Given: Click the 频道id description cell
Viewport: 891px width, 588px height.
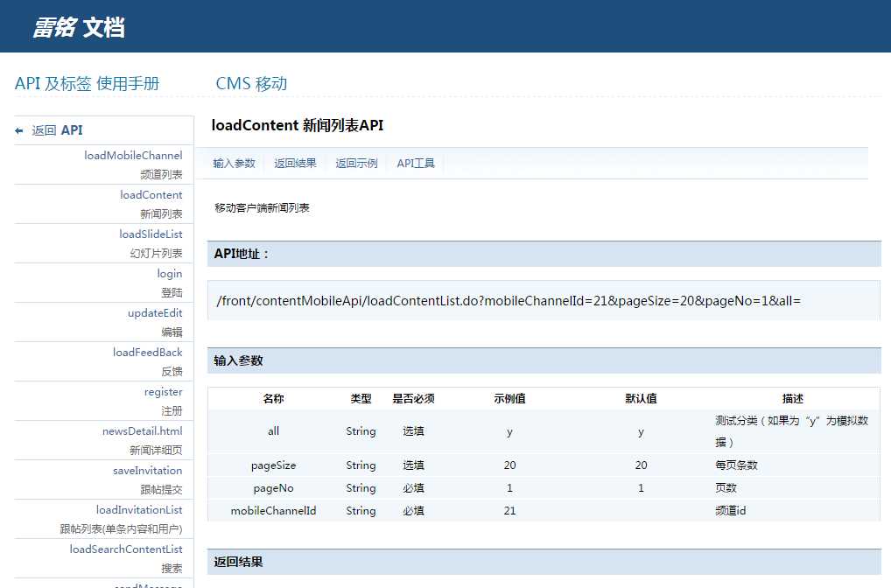Looking at the screenshot, I should click(731, 511).
